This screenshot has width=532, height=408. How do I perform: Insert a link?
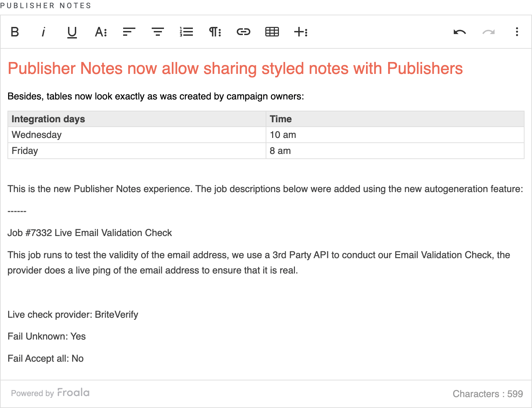[244, 32]
